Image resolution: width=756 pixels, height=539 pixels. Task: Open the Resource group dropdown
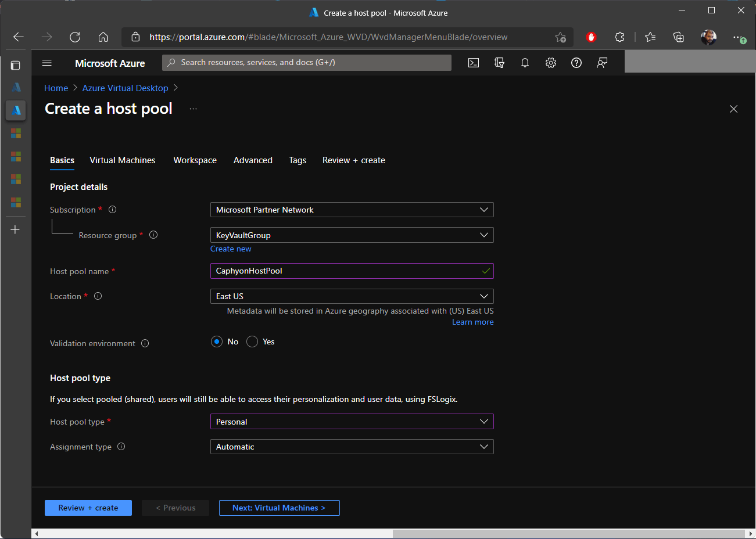[352, 235]
